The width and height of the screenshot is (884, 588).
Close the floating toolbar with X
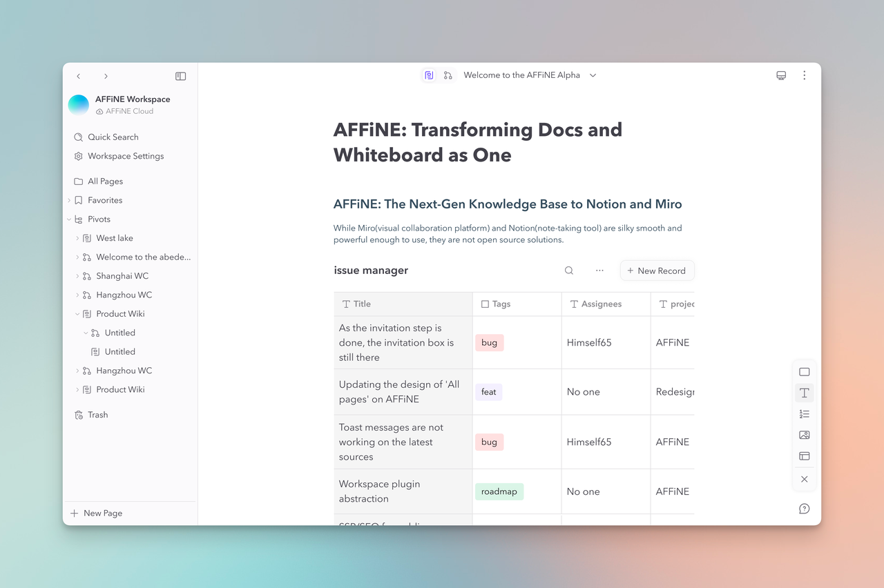coord(804,479)
